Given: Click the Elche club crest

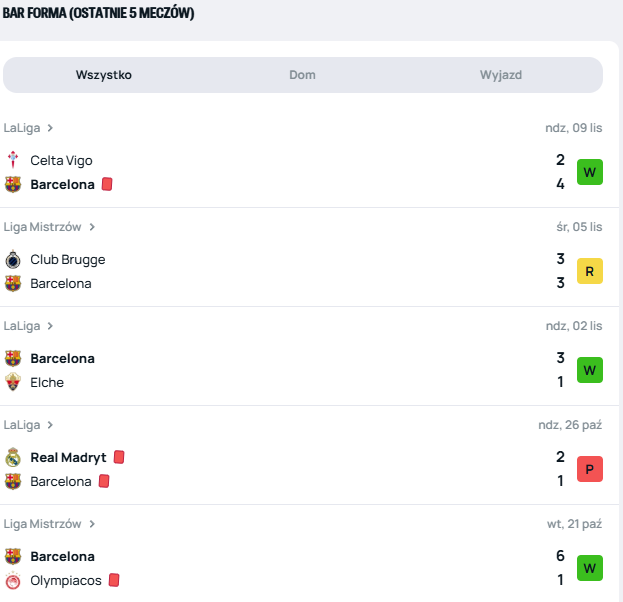Looking at the screenshot, I should (13, 382).
